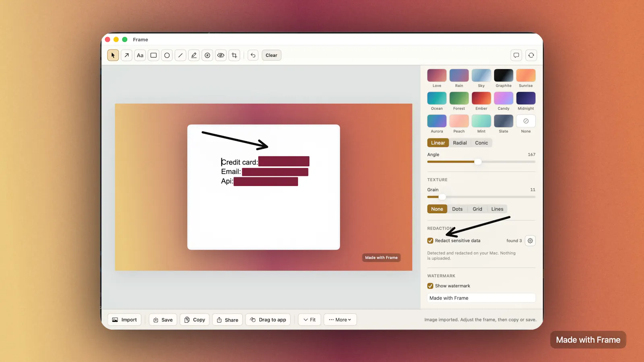Set texture pattern to None

(x=437, y=209)
